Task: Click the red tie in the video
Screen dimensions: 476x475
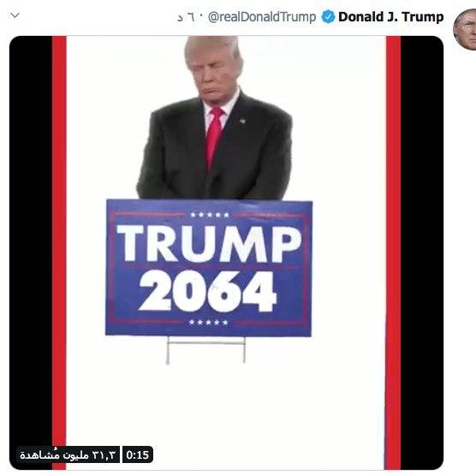Action: pyautogui.click(x=214, y=139)
